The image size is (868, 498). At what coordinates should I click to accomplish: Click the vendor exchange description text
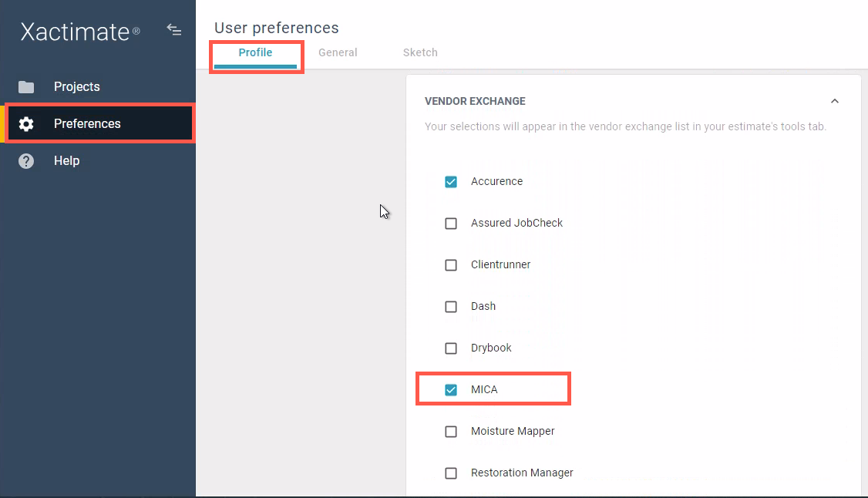click(x=625, y=126)
